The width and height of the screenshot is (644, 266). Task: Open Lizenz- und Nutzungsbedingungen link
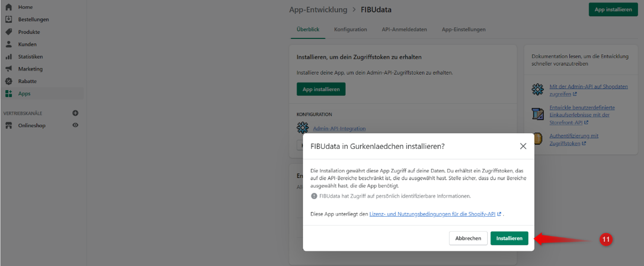tap(432, 214)
